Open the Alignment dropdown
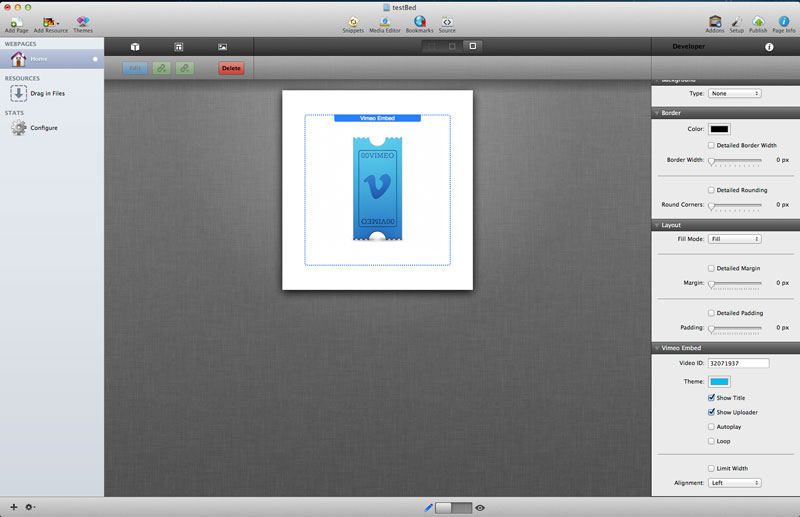The image size is (800, 517). tap(735, 482)
